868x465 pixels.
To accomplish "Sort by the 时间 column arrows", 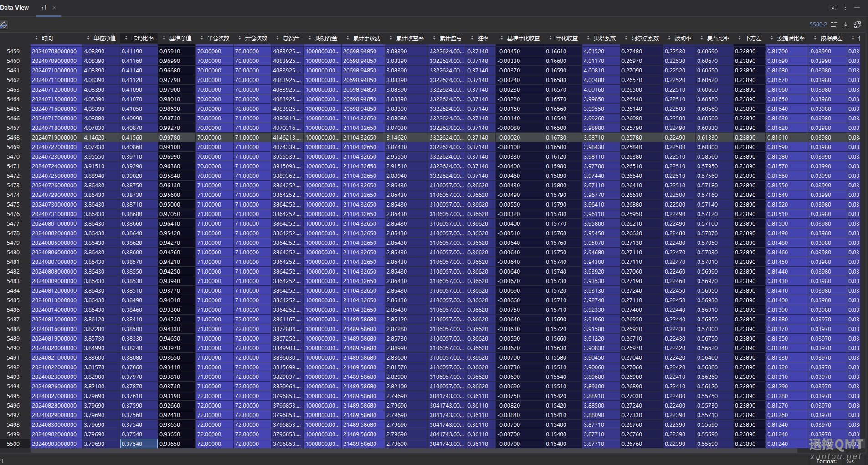I will 36,38.
